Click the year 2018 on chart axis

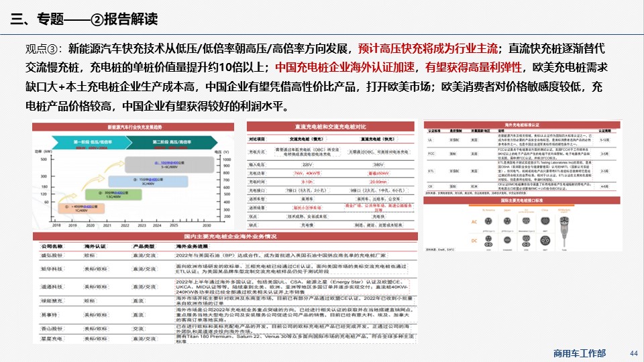56,225
